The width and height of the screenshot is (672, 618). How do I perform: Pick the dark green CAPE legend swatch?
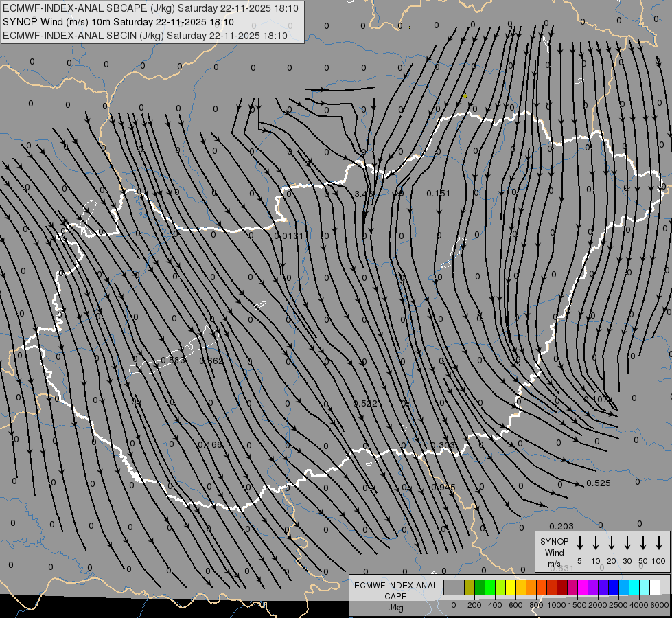click(x=480, y=587)
